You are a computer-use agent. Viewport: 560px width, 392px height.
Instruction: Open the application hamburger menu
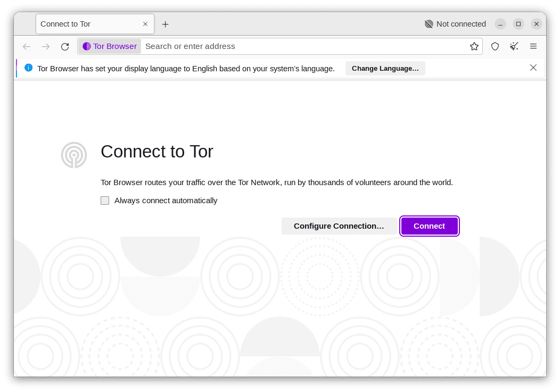(533, 46)
